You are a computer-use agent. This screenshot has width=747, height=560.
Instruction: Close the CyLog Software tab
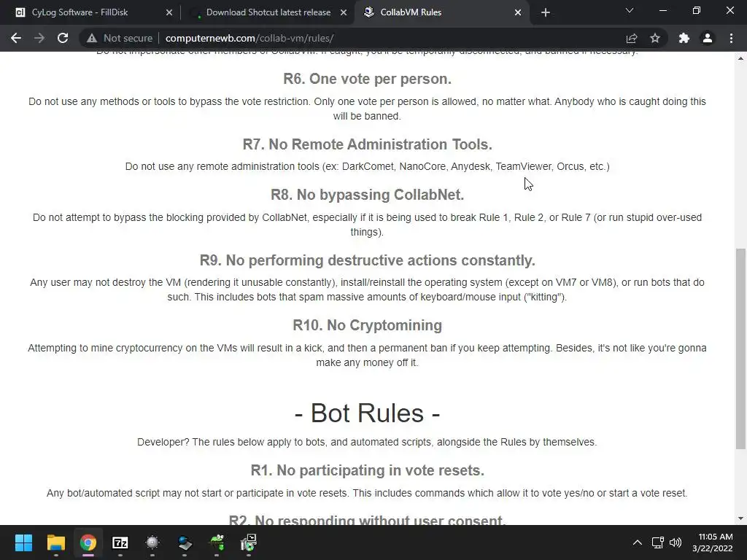point(169,12)
